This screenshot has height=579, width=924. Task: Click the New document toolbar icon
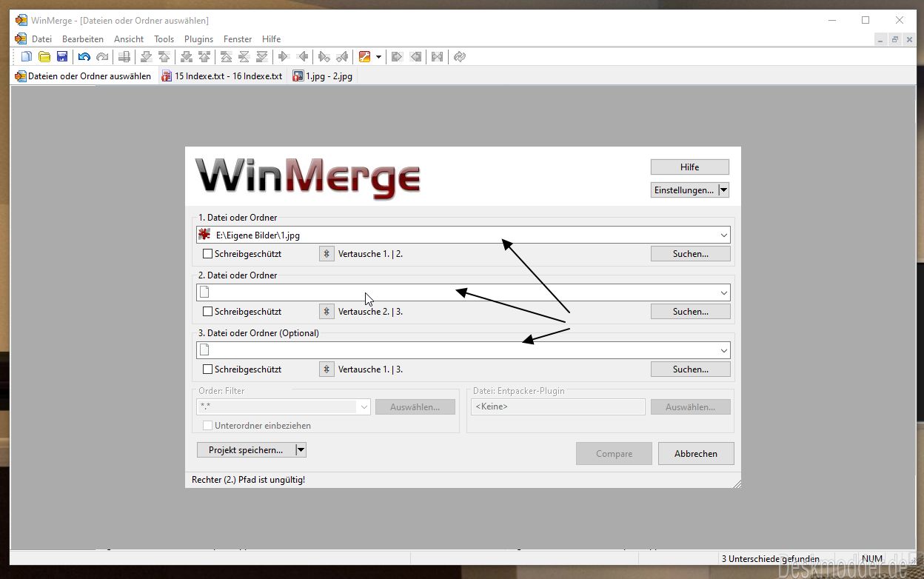(27, 56)
